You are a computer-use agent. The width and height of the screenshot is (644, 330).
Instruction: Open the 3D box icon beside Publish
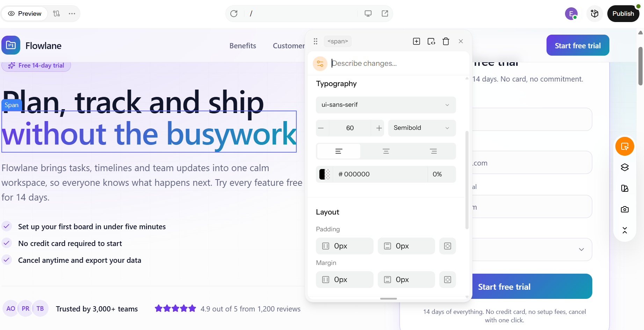coord(594,14)
